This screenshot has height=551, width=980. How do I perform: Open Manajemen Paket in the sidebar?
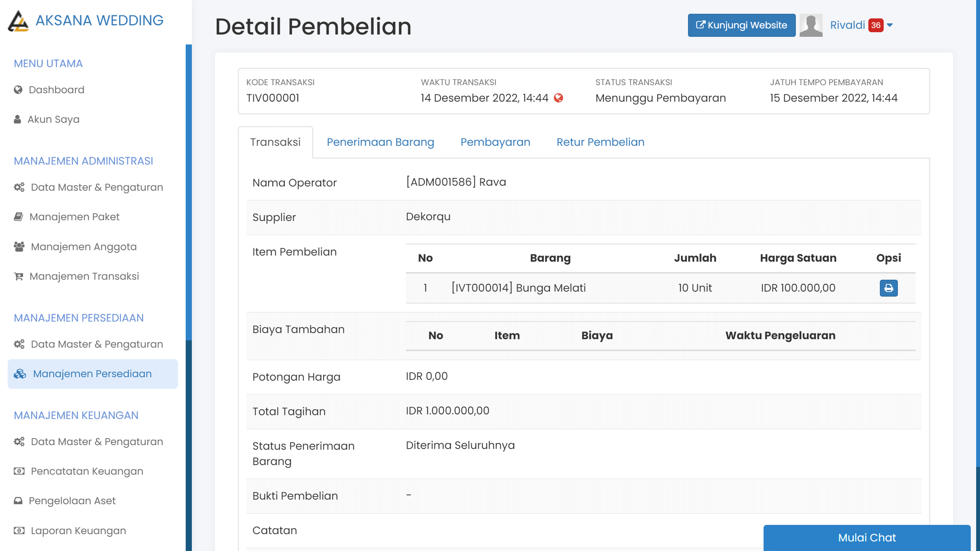pos(75,216)
